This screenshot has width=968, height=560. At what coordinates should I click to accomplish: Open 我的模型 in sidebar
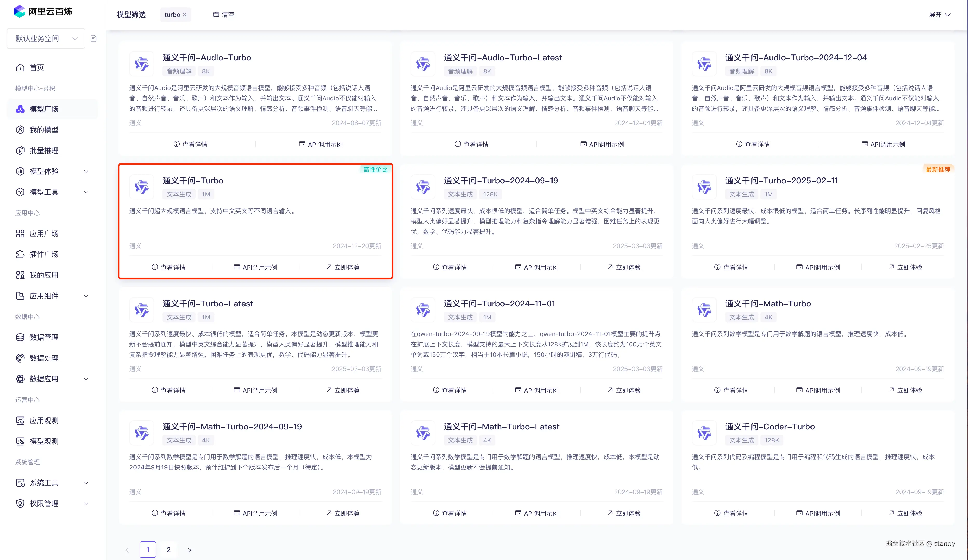[x=44, y=130]
